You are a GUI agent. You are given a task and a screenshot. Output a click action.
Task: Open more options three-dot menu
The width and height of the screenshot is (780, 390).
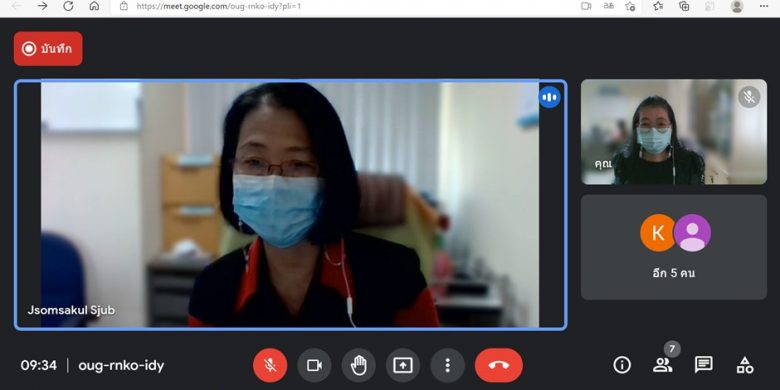[x=447, y=366]
